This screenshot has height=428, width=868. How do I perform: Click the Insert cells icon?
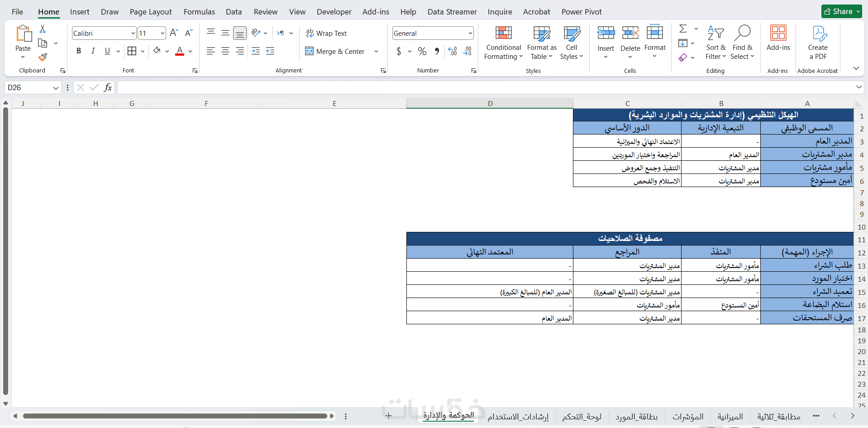click(606, 34)
